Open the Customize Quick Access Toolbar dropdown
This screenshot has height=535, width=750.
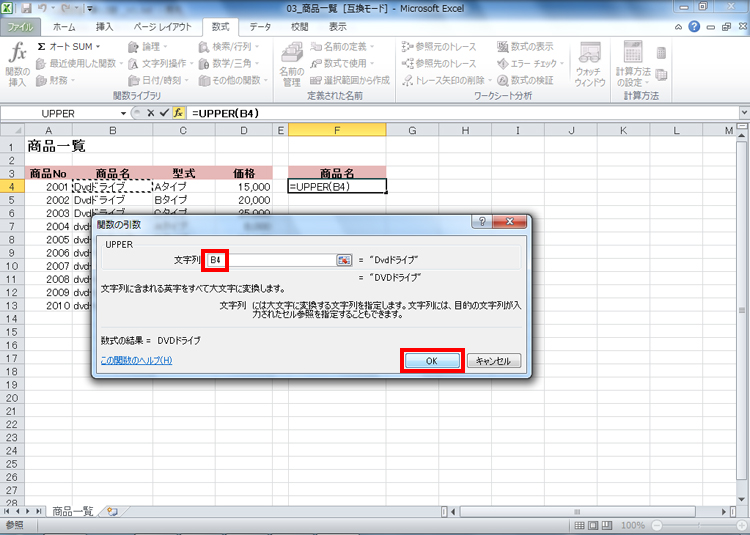[89, 8]
